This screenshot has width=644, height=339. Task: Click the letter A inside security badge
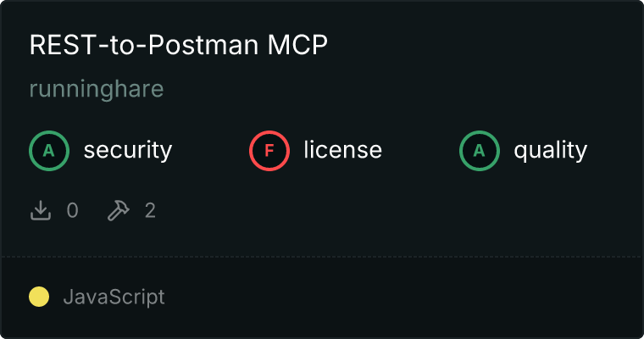pos(49,151)
